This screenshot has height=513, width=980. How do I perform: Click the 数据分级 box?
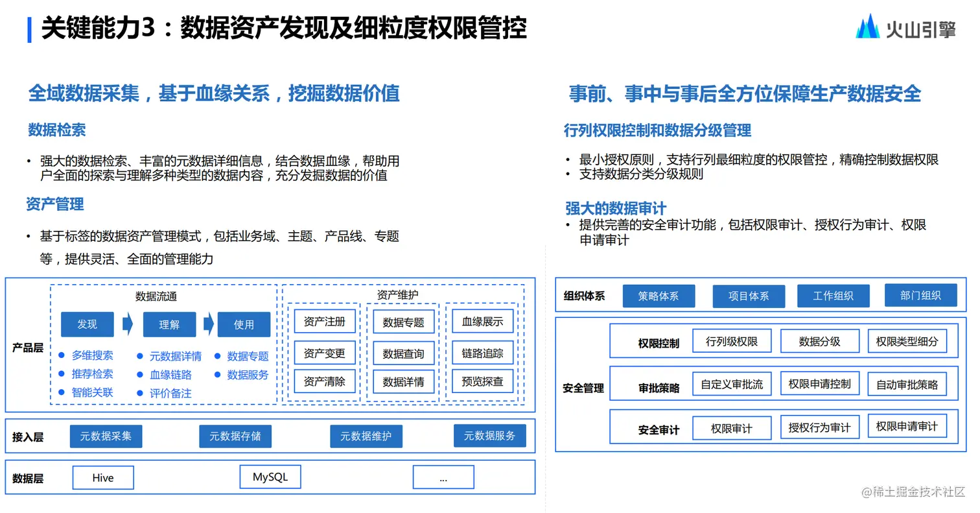tap(819, 341)
